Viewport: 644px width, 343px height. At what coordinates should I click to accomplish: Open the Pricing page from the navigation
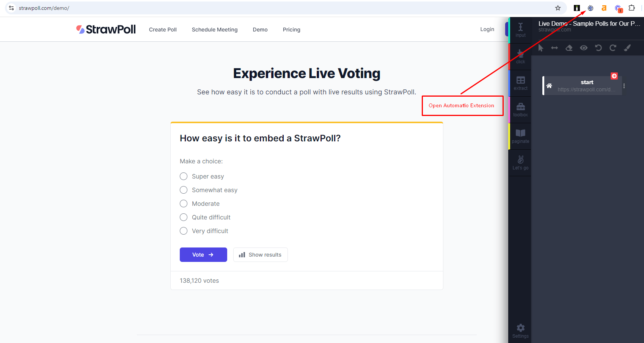click(x=291, y=29)
